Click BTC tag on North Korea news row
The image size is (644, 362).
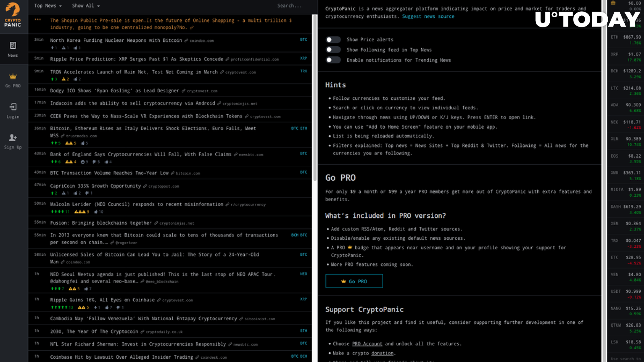(x=303, y=39)
